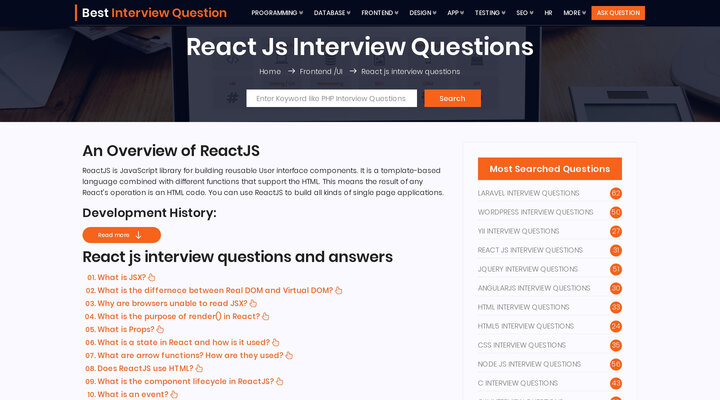Open HTML Interview Questions link
720x400 pixels.
tap(523, 307)
